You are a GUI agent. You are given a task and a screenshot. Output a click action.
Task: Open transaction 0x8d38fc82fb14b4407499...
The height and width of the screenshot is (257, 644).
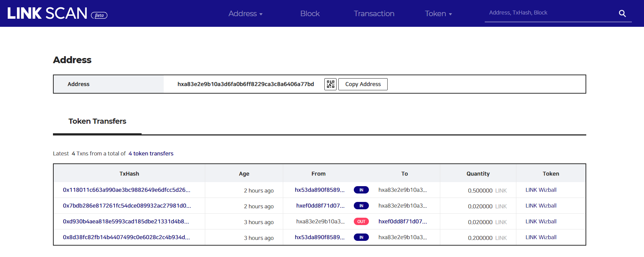click(x=127, y=237)
